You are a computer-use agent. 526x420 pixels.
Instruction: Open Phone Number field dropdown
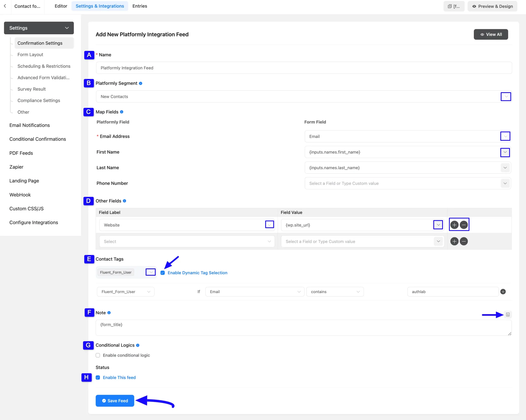pyautogui.click(x=505, y=183)
